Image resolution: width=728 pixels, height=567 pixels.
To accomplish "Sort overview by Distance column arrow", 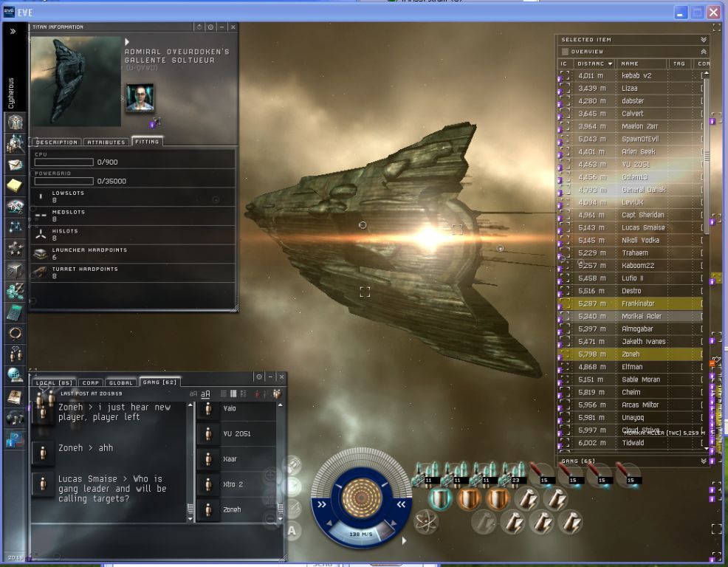I will pyautogui.click(x=610, y=63).
